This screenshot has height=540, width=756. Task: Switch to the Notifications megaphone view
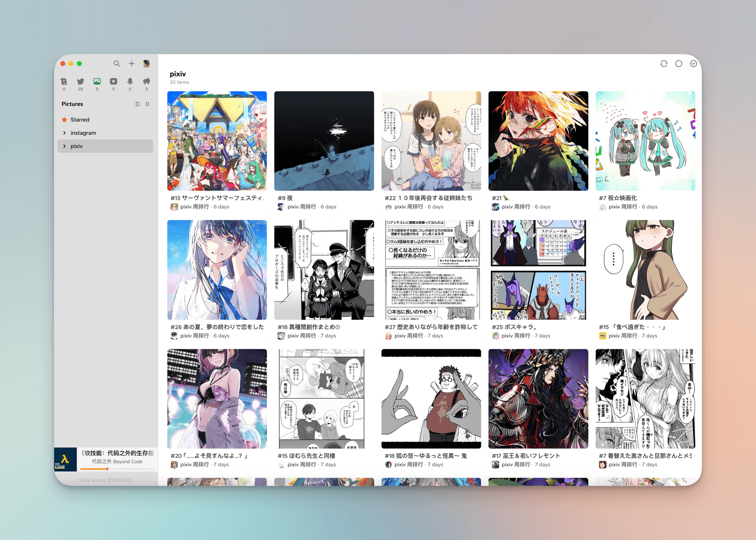[x=147, y=81]
